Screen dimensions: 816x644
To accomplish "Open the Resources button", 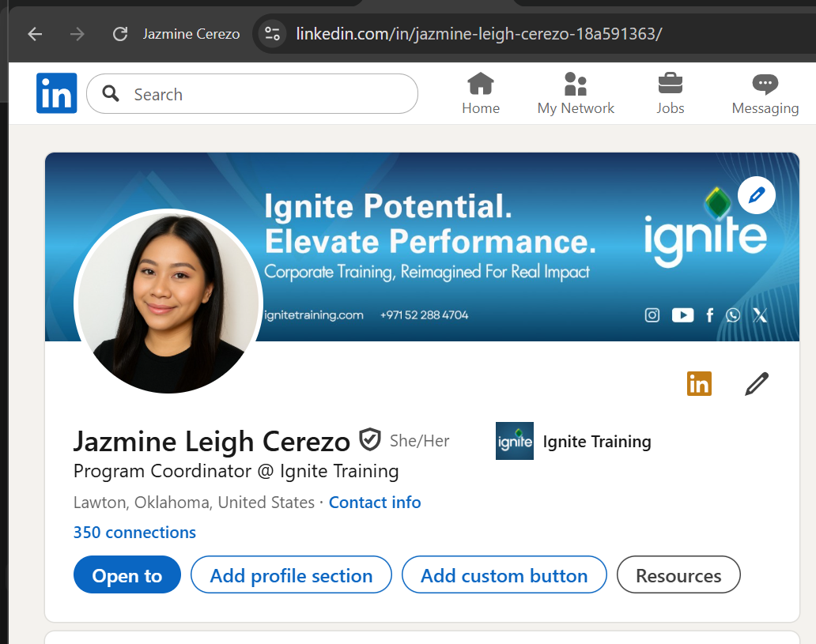I will click(678, 574).
